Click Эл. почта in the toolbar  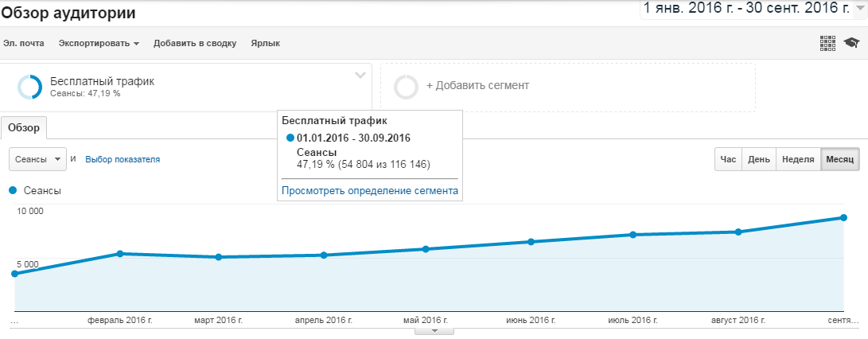point(24,43)
